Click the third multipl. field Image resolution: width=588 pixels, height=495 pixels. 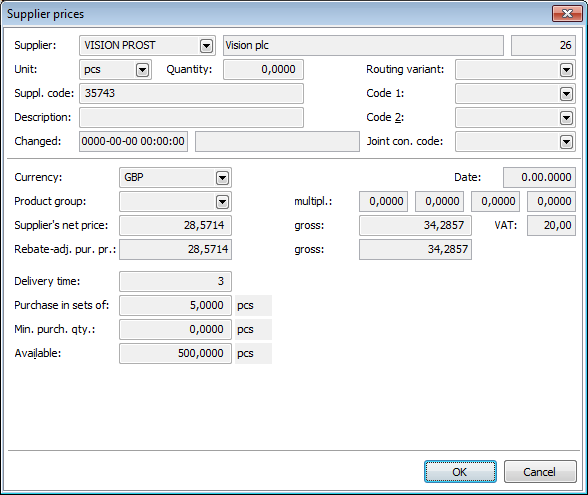(x=495, y=201)
